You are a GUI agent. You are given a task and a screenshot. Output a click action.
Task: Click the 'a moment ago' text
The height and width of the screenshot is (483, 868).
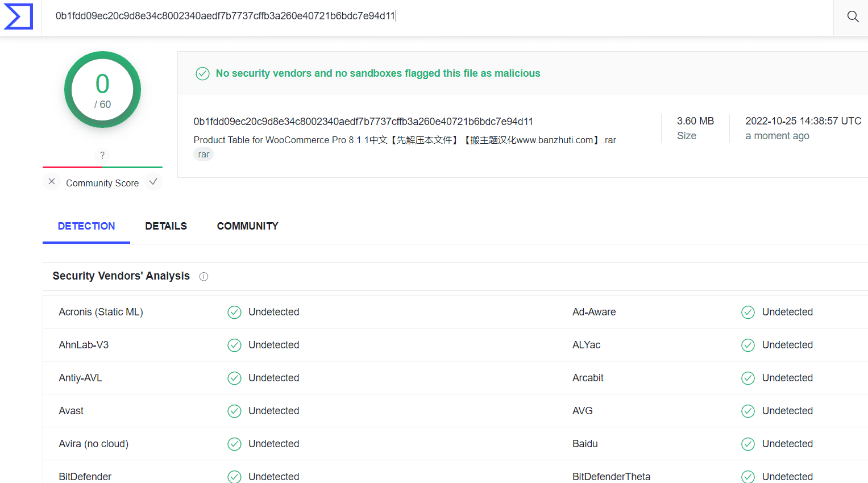(777, 136)
